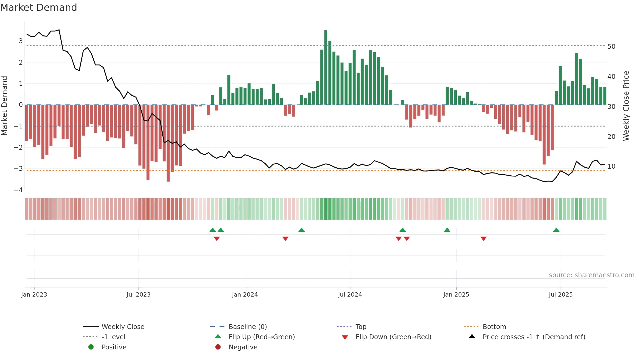Click the Weekly Close Price axis title
The height and width of the screenshot is (362, 644).
(x=626, y=106)
